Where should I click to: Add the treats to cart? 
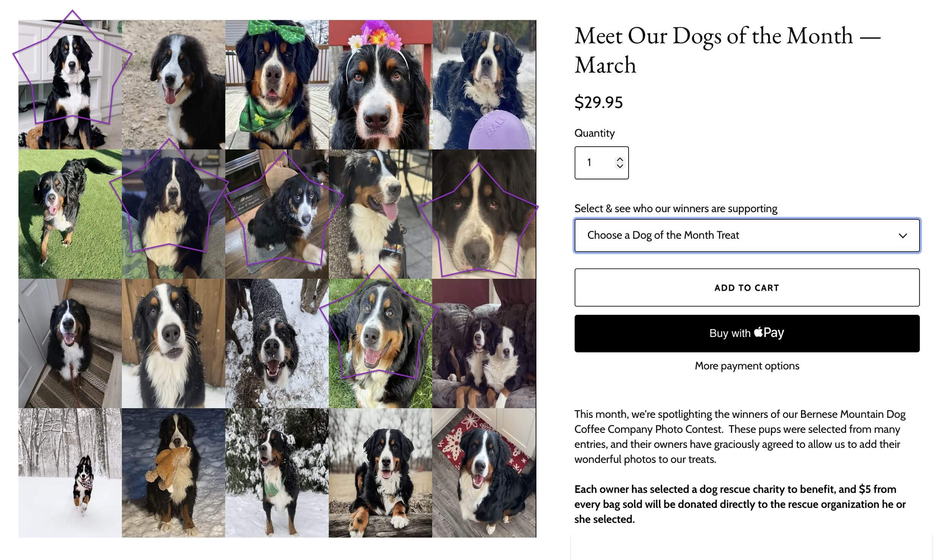[x=747, y=288]
